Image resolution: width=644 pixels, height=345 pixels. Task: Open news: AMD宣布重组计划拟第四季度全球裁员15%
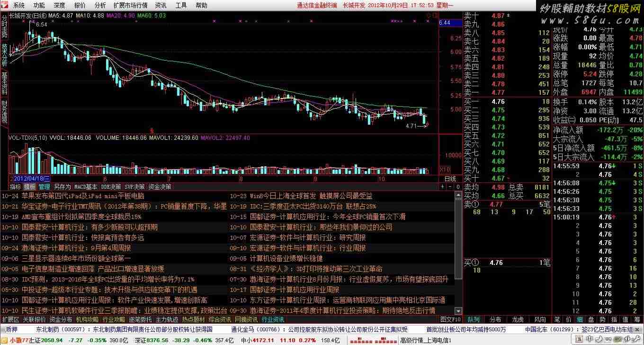point(81,217)
